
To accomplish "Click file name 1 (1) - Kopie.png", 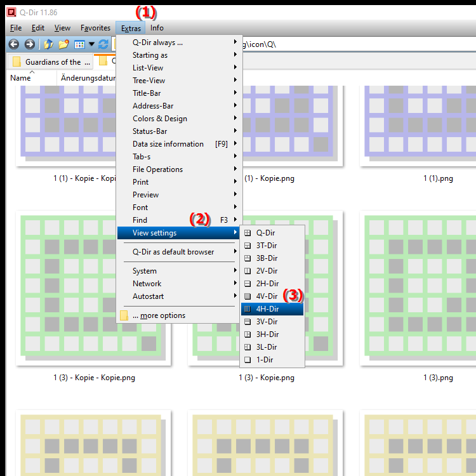I will [x=270, y=178].
